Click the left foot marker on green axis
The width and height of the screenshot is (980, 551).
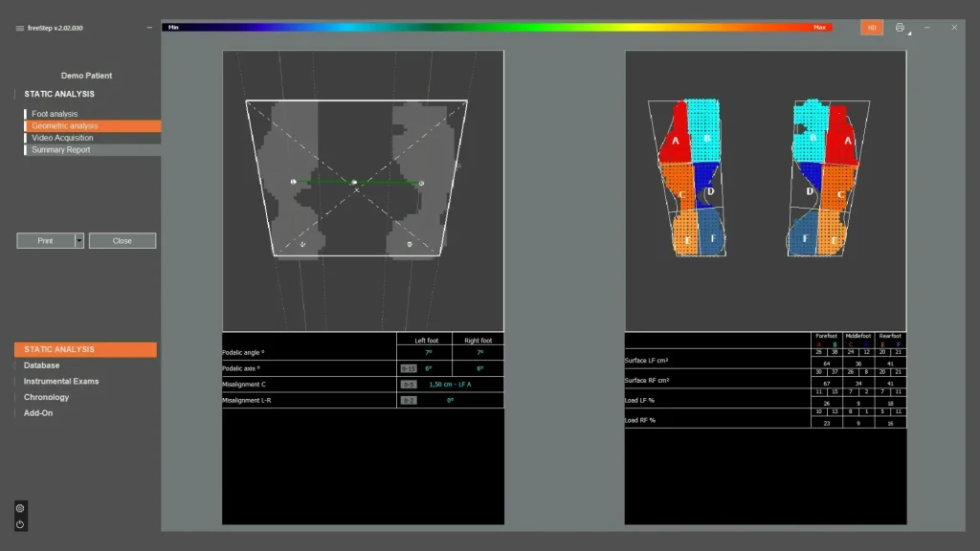pyautogui.click(x=293, y=182)
